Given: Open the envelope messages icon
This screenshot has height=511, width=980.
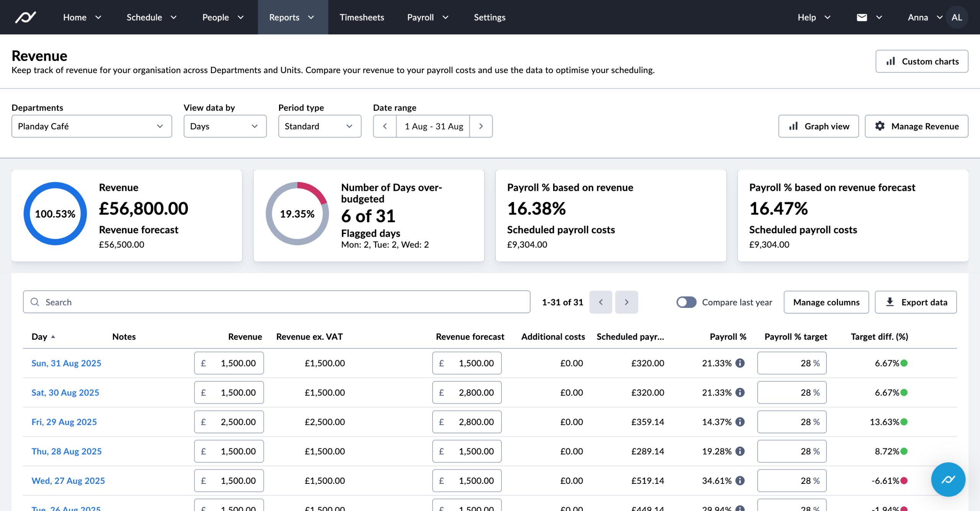Looking at the screenshot, I should (862, 17).
